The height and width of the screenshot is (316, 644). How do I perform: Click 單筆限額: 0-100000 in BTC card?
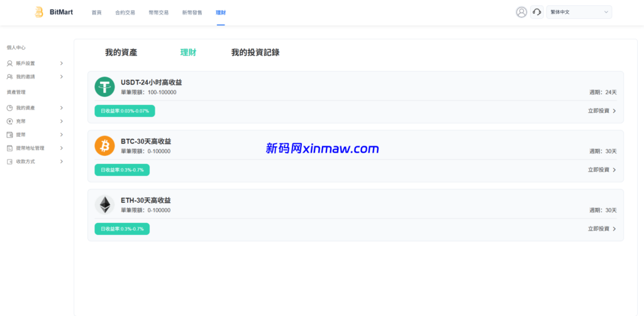pos(146,151)
